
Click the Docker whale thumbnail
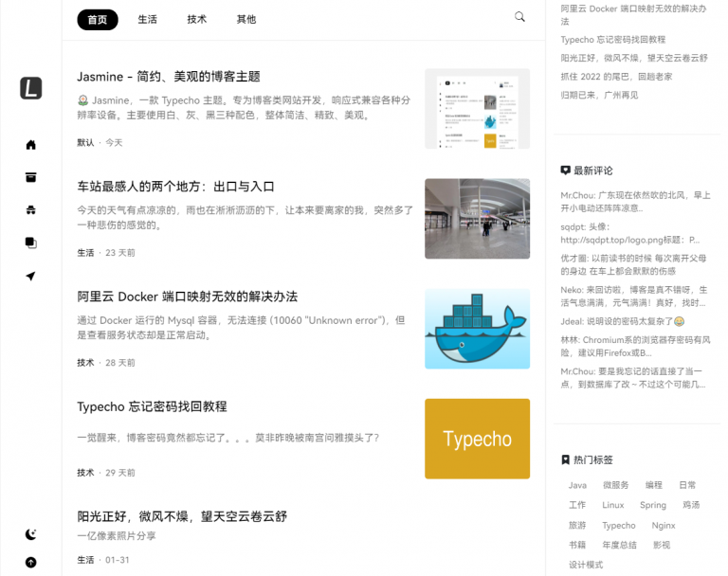(477, 329)
